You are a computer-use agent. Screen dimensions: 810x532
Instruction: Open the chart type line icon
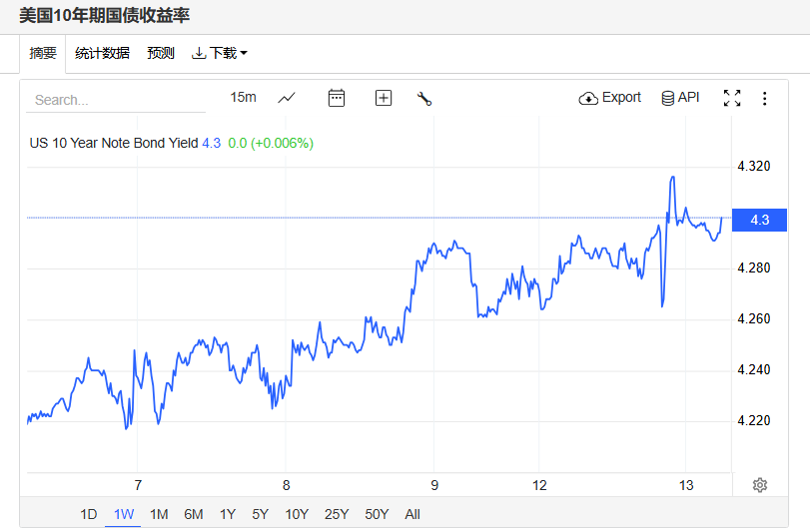(287, 98)
